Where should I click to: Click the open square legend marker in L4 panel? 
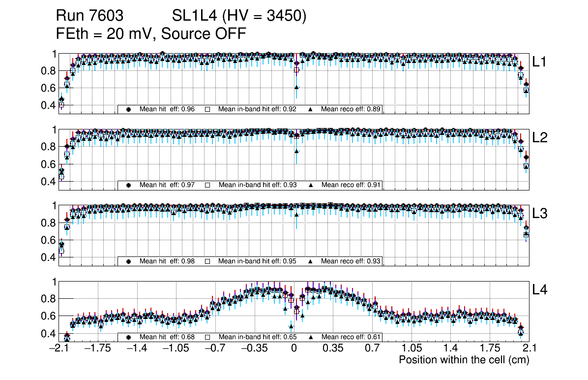(x=207, y=337)
